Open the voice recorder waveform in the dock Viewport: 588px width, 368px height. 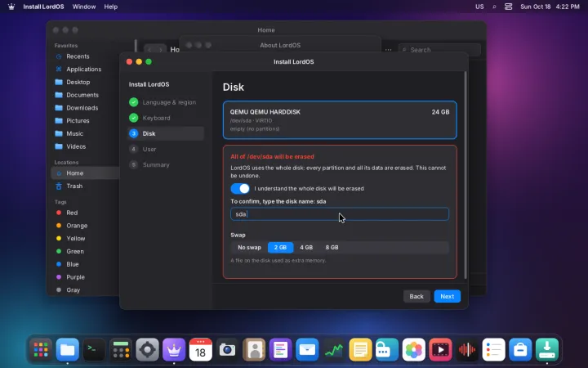coord(467,350)
